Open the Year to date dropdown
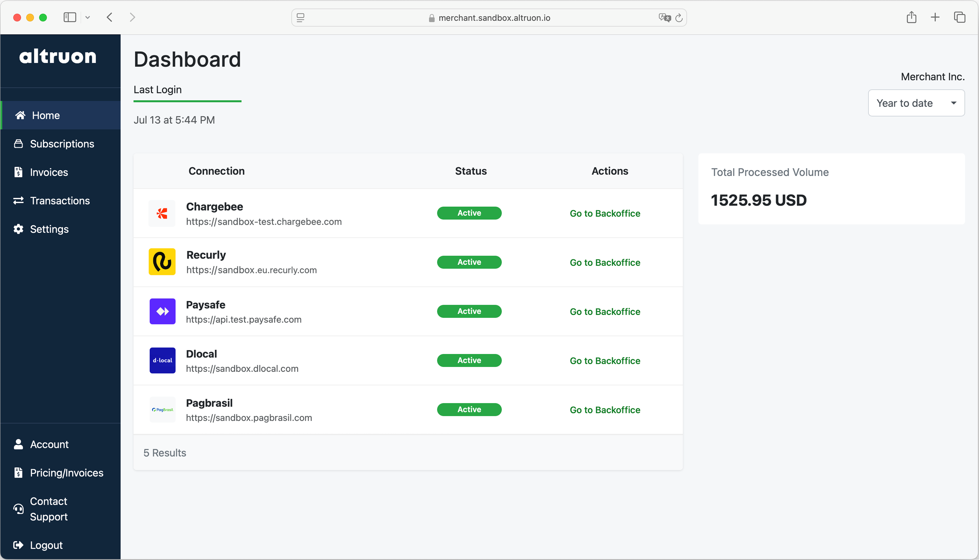 [x=916, y=103]
